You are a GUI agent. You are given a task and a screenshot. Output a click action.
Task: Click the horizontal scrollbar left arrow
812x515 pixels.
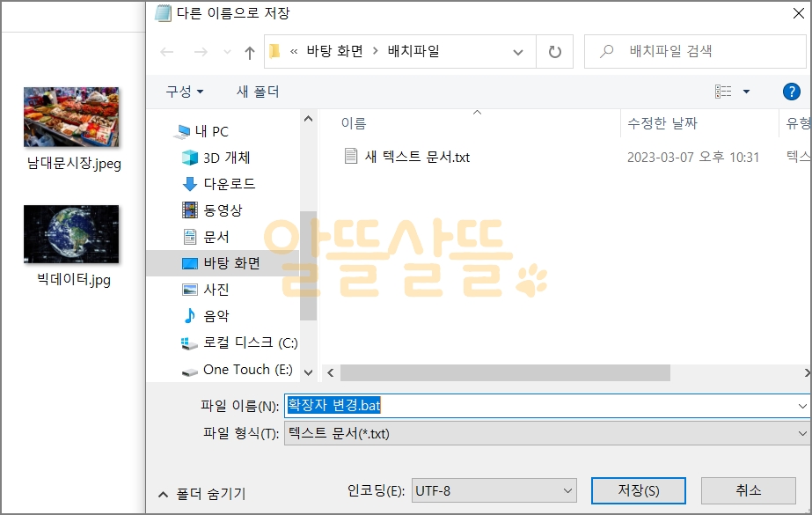(331, 372)
